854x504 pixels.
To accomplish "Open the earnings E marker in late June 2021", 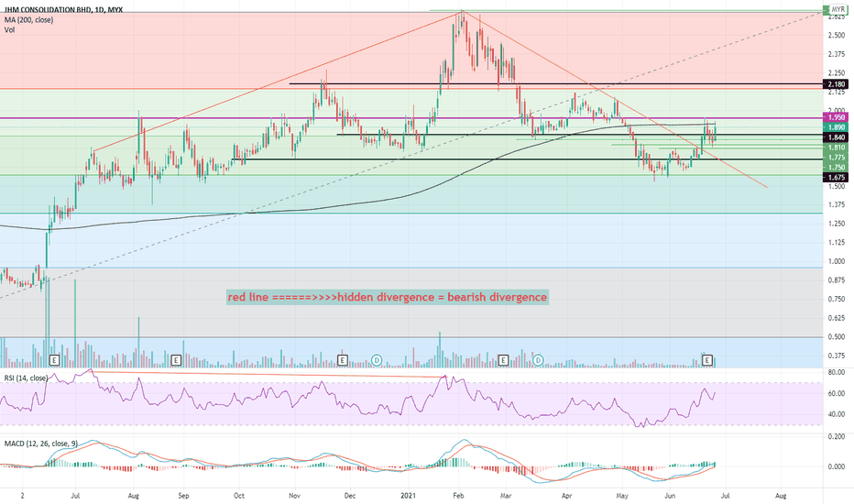I will pos(707,360).
